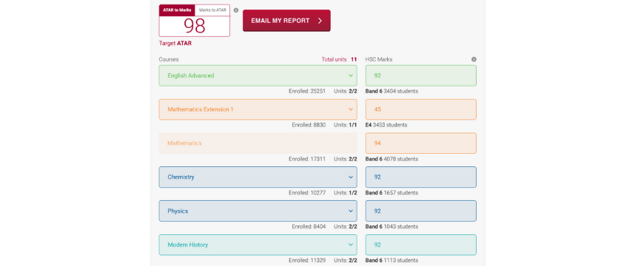Open the Modern History course dropdown
644x266 pixels.
(258, 245)
